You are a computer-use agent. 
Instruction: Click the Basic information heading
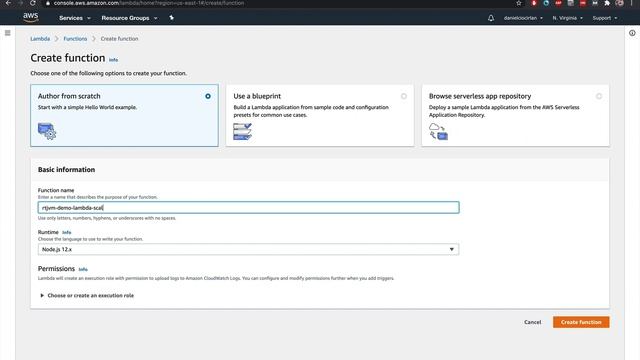tap(67, 170)
